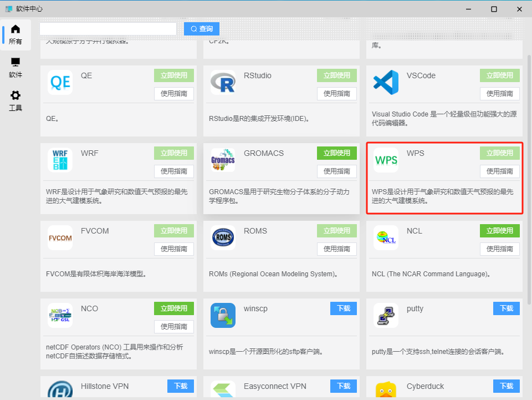Image resolution: width=532 pixels, height=400 pixels.
Task: Click 'ROMs (Regional Ocean Modeling System)。' text
Action: click(273, 274)
